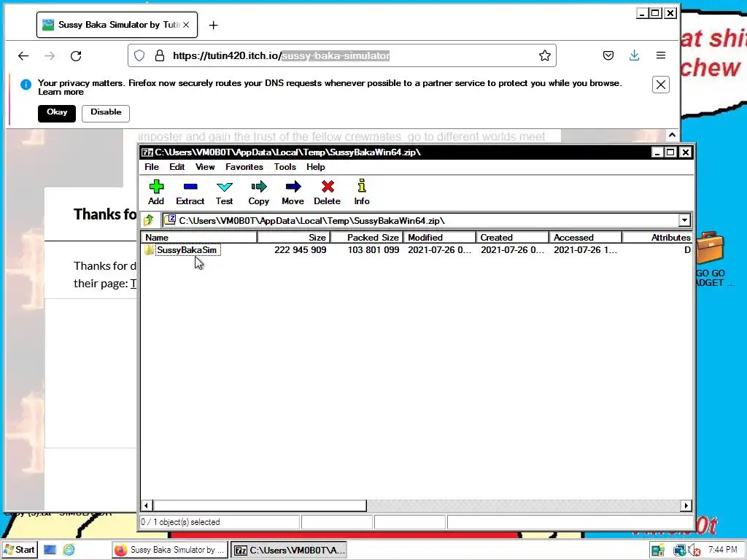Click the volume tray icon
Viewport: 747px width, 560px height.
695,551
